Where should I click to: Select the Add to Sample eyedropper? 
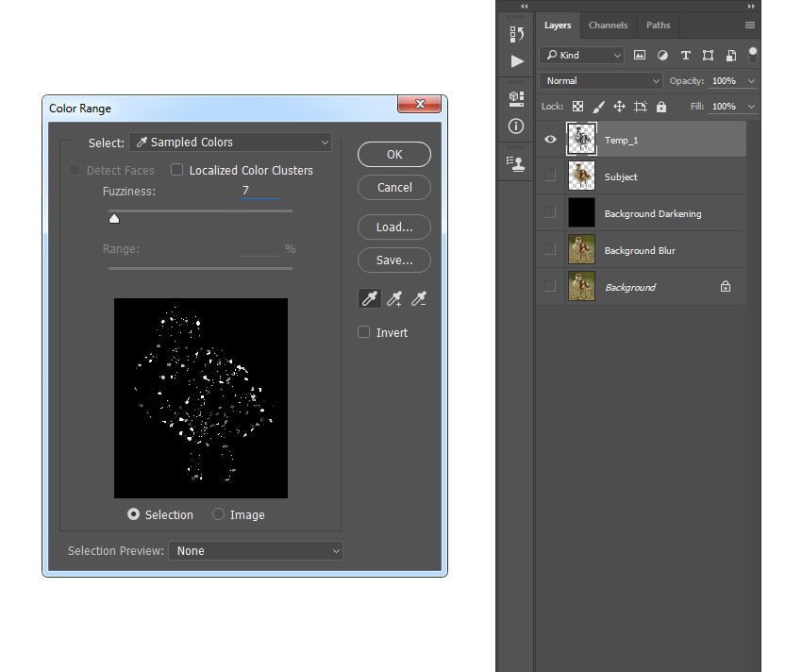394,299
